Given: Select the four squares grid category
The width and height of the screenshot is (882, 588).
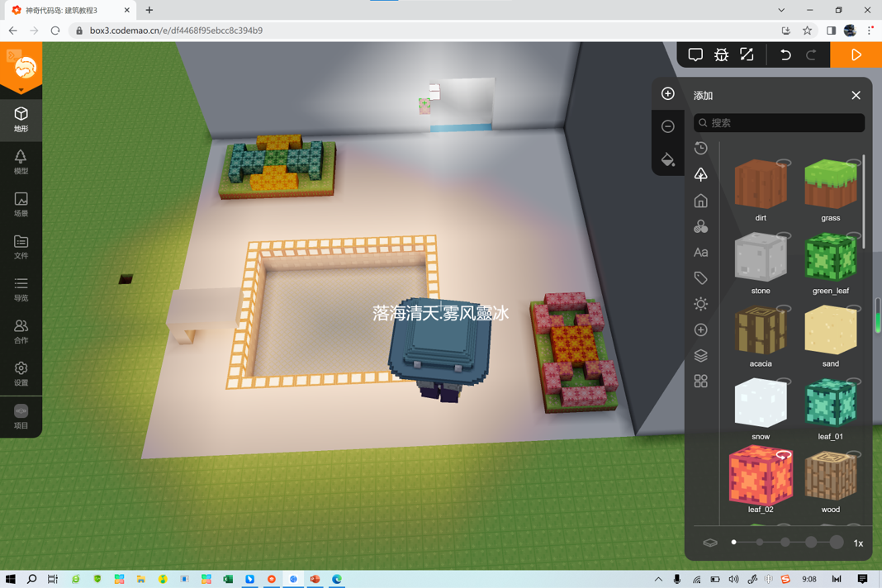Looking at the screenshot, I should coord(700,381).
